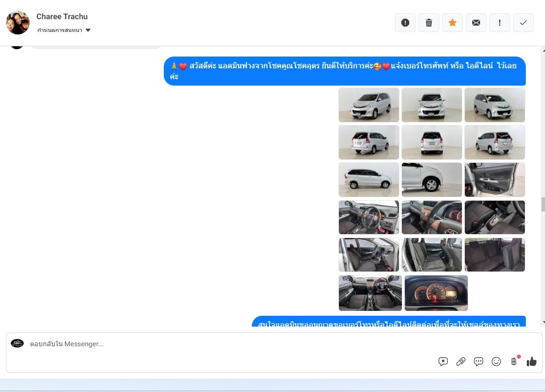This screenshot has width=545, height=392.
Task: Open rear-left car photo
Action: pos(369,142)
